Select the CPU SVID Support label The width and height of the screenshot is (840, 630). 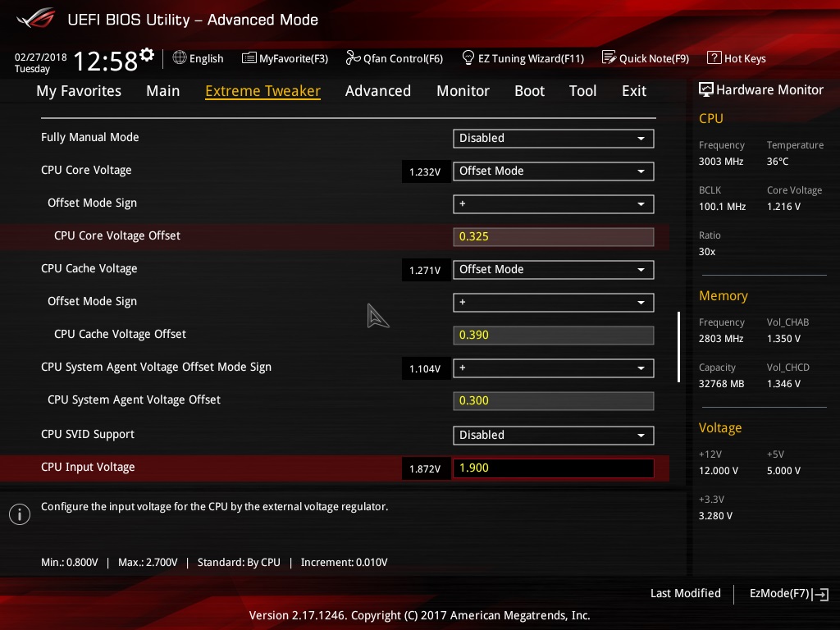coord(88,434)
